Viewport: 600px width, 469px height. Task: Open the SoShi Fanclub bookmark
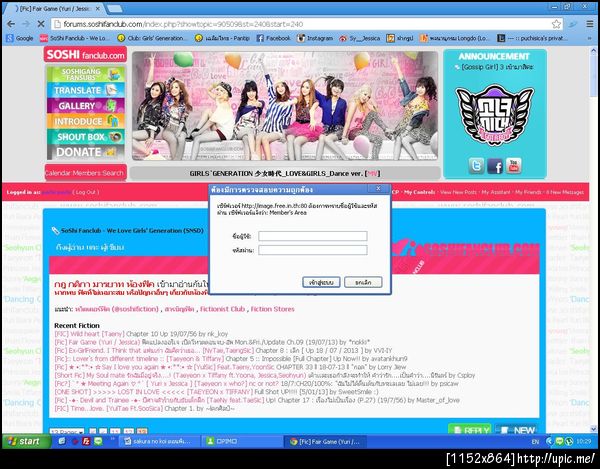(75, 38)
